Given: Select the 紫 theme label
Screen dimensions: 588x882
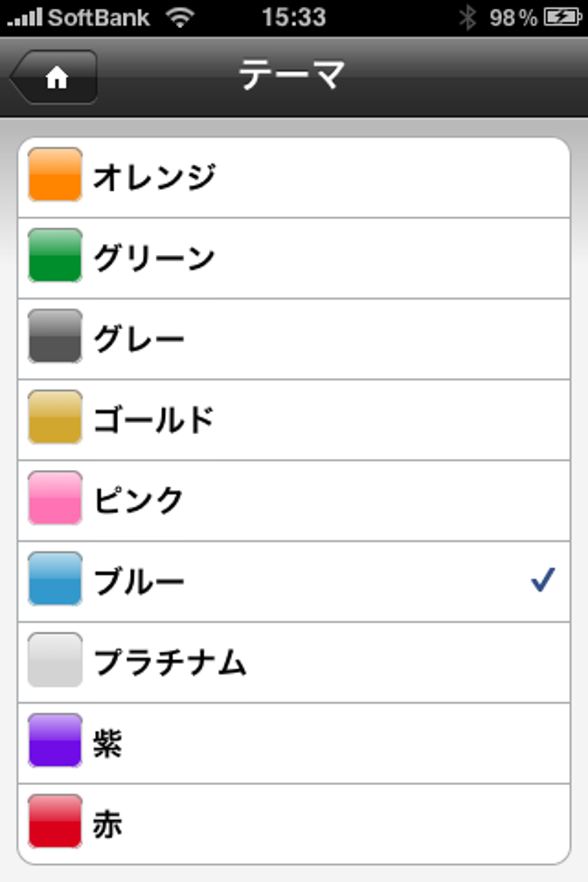Looking at the screenshot, I should pyautogui.click(x=108, y=742).
